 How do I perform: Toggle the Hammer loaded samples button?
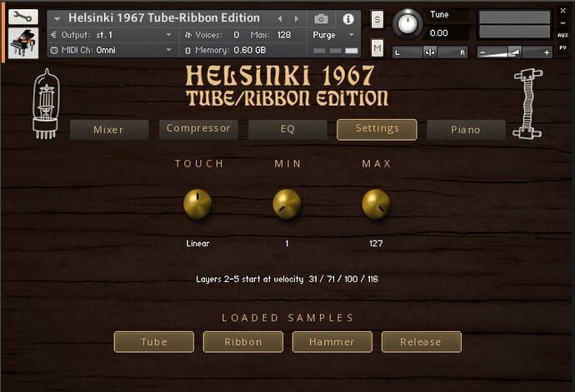tap(332, 342)
